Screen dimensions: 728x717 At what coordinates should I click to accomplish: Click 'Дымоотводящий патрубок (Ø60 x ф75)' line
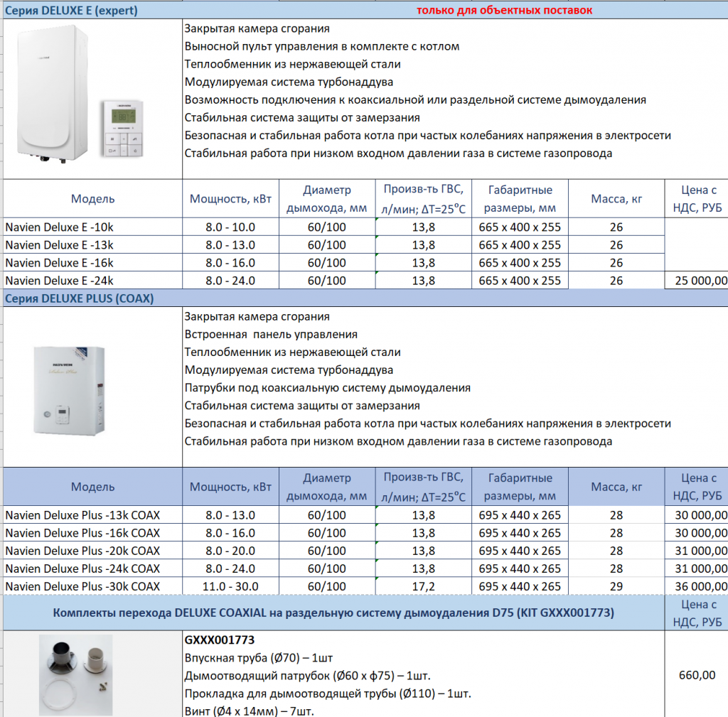point(307,676)
